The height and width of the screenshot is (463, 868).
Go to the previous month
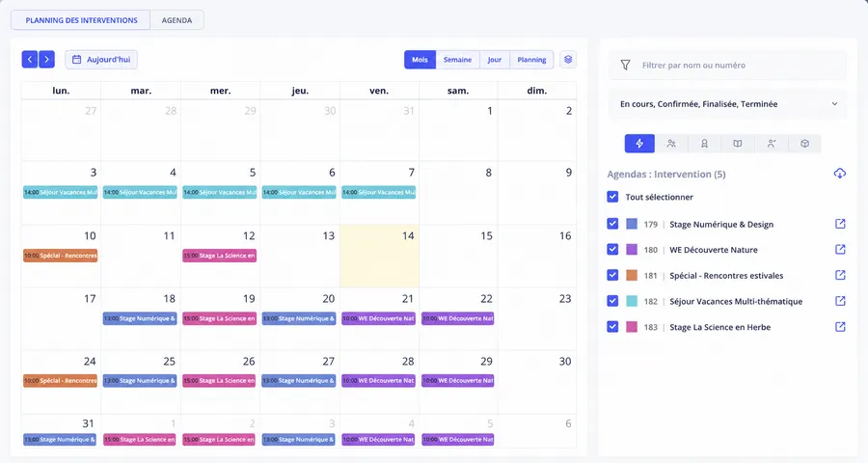(x=29, y=59)
